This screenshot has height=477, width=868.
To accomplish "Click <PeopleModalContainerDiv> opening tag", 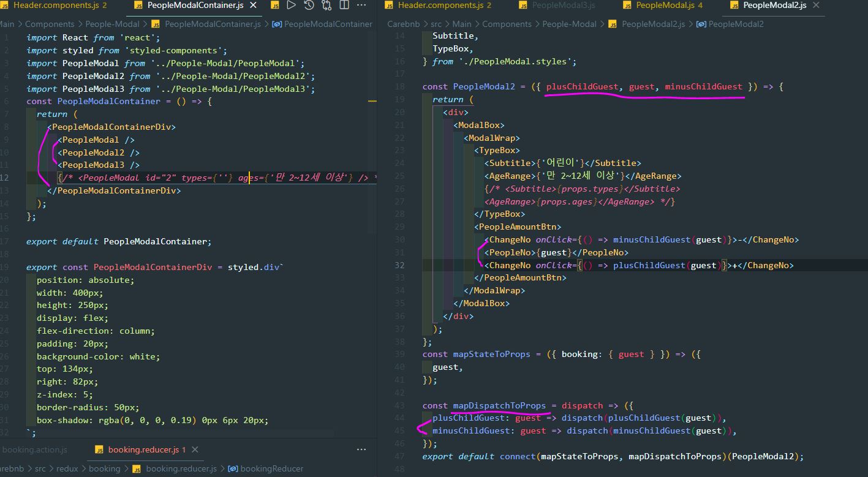I will 111,127.
